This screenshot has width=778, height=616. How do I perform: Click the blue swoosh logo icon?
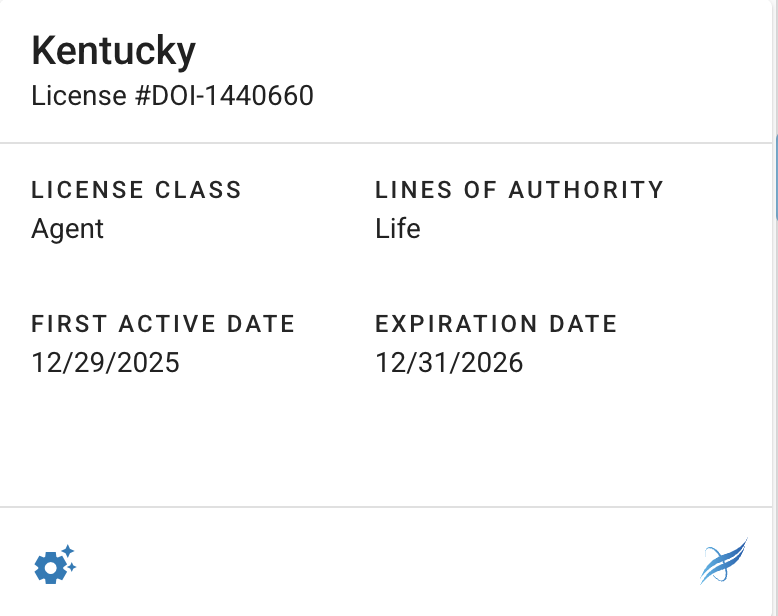(723, 561)
